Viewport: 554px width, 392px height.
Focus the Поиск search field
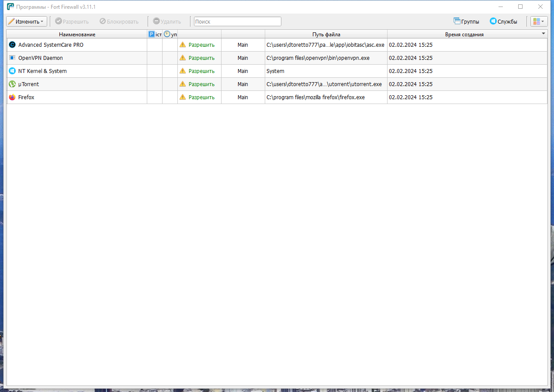(238, 21)
